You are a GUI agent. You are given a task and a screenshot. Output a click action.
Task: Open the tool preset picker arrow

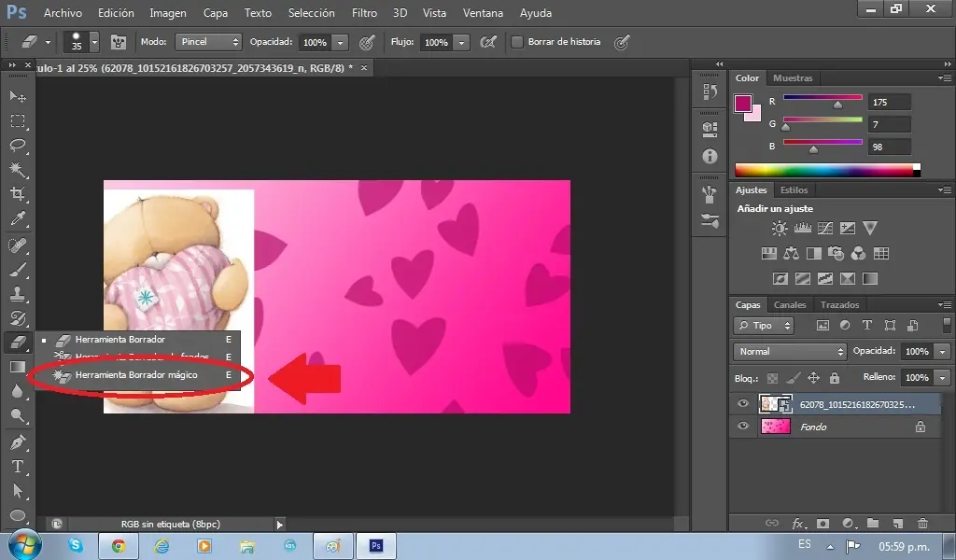pyautogui.click(x=48, y=42)
